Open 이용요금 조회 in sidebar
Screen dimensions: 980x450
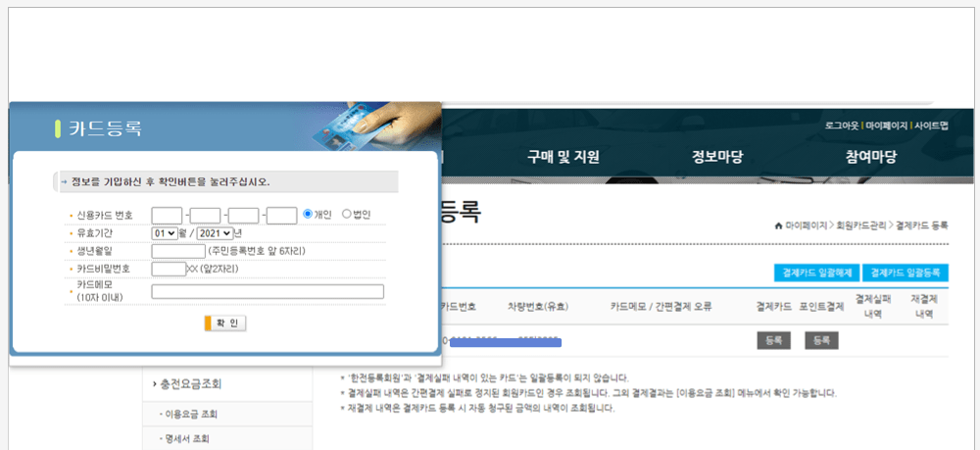191,415
